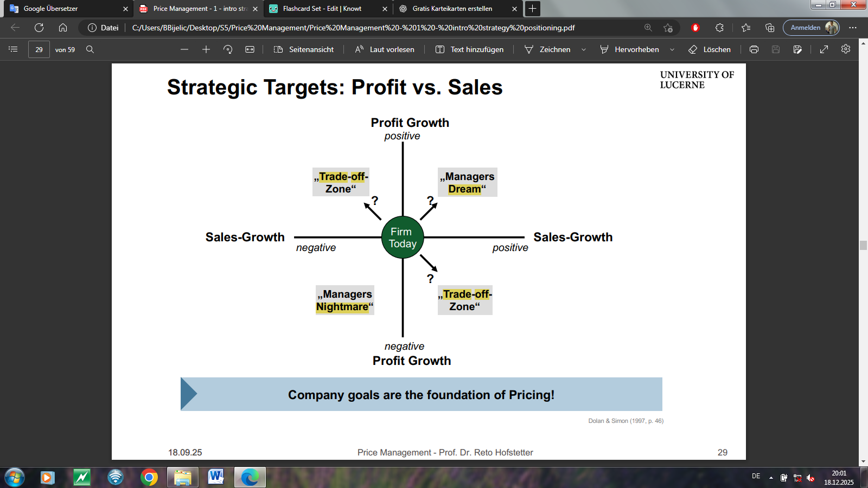
Task: Click the page number input field
Action: [x=39, y=49]
